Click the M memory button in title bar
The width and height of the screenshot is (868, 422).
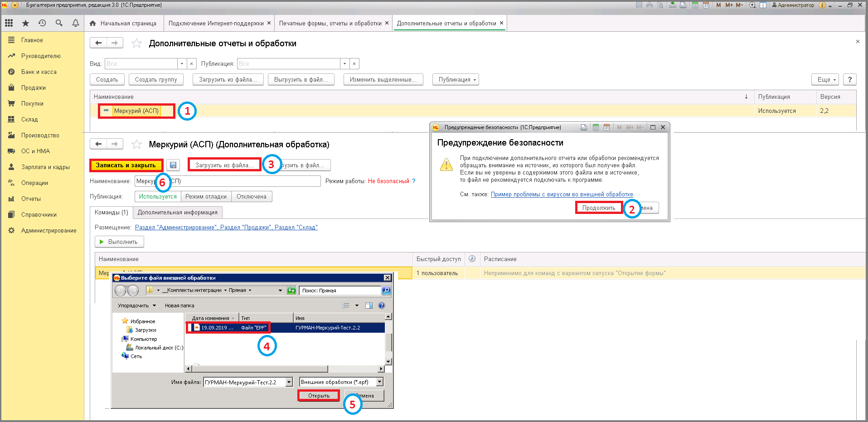click(718, 5)
